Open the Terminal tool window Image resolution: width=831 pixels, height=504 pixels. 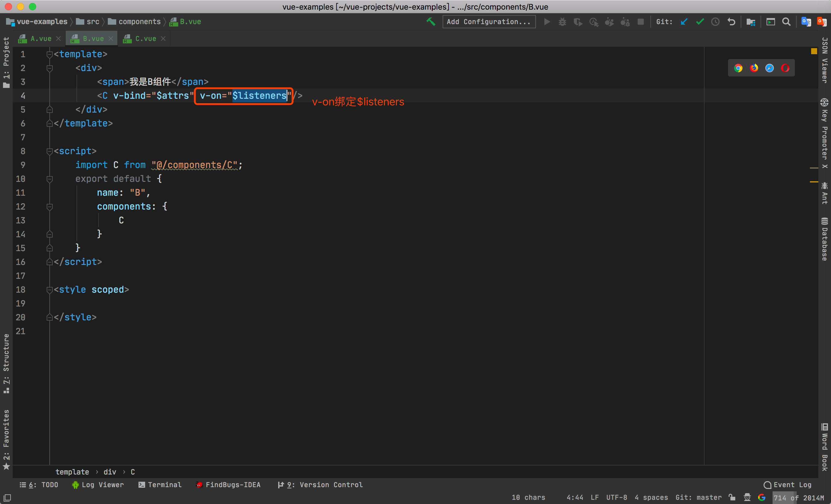[x=160, y=485]
